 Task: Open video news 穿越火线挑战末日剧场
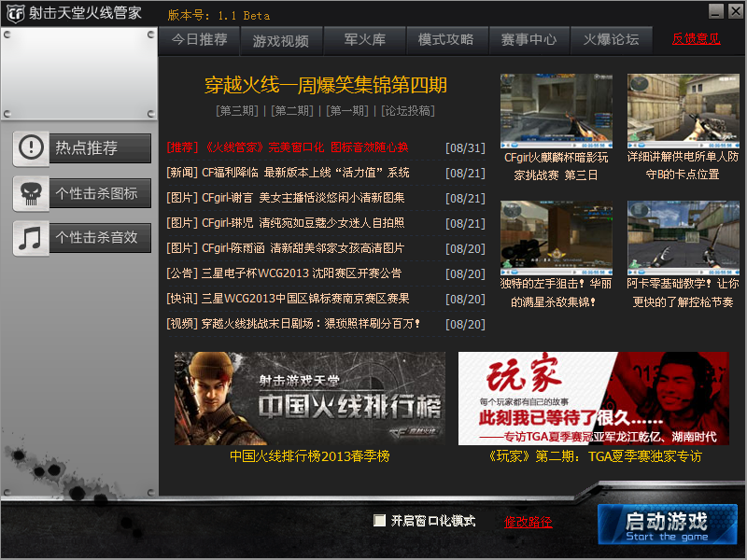[x=293, y=324]
